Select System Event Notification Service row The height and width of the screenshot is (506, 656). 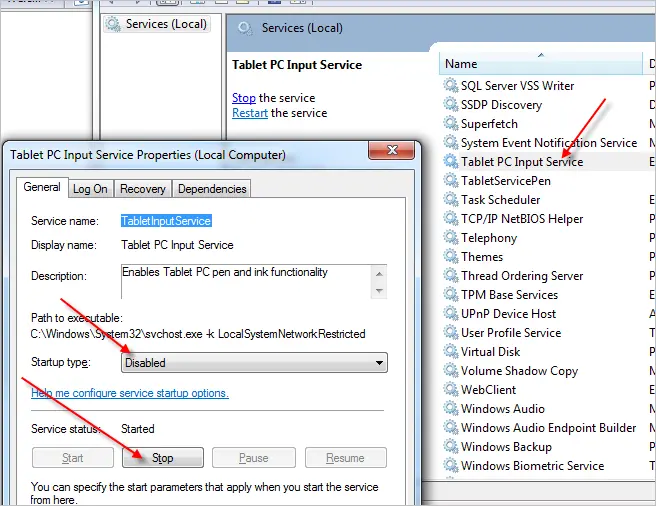pyautogui.click(x=549, y=143)
